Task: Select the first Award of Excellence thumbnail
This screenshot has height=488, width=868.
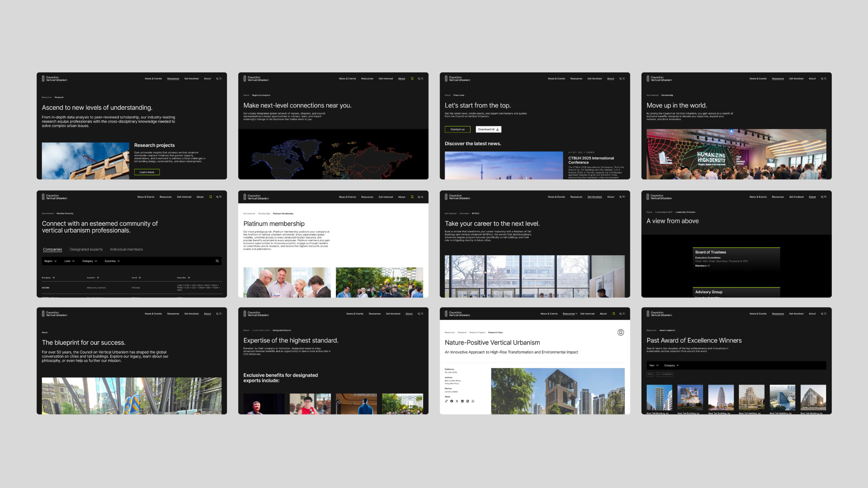Action: coord(659,398)
